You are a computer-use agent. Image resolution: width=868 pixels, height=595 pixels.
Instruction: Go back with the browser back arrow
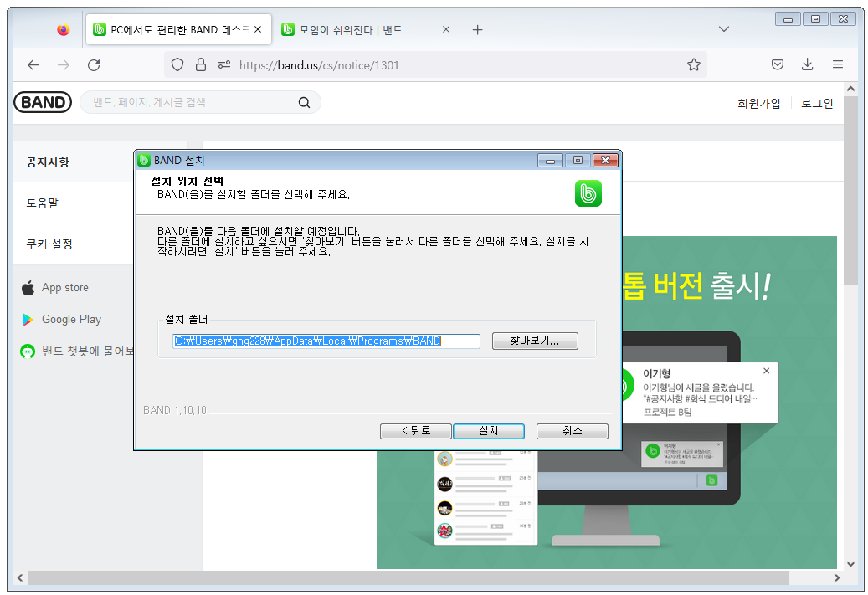(x=33, y=64)
